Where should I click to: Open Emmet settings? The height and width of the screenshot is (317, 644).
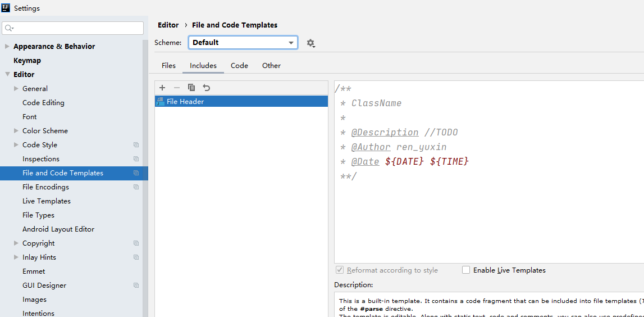point(34,271)
